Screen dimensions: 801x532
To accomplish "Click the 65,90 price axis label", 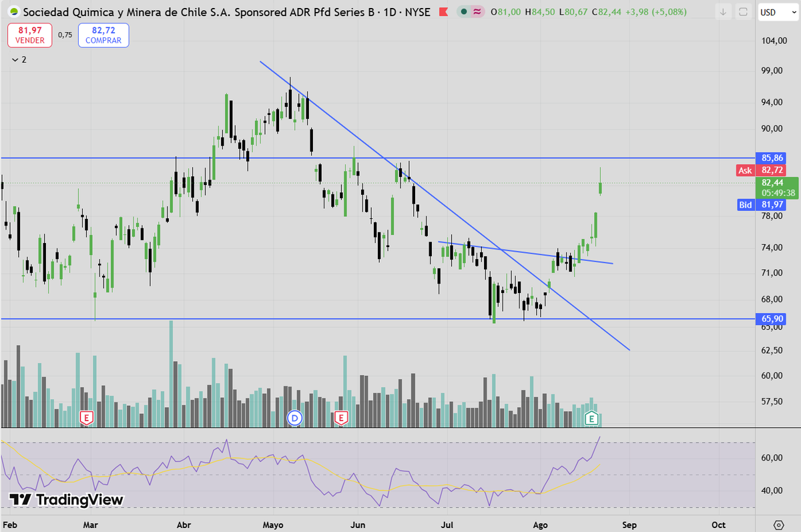I will tap(772, 319).
